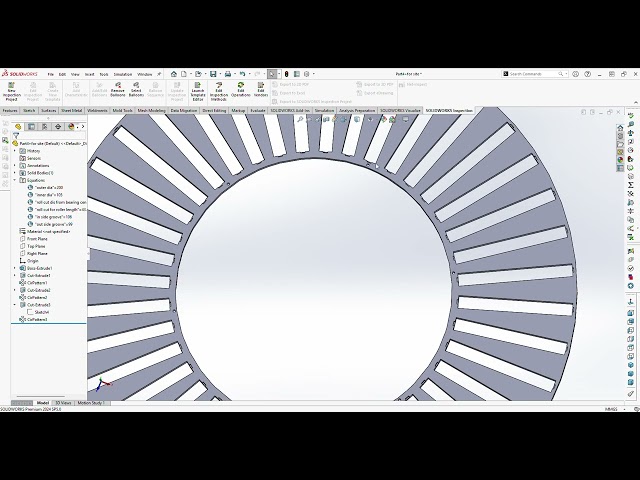Open the DisplayManager color ball tab
Viewport: 640px width, 480px height.
coord(71,127)
